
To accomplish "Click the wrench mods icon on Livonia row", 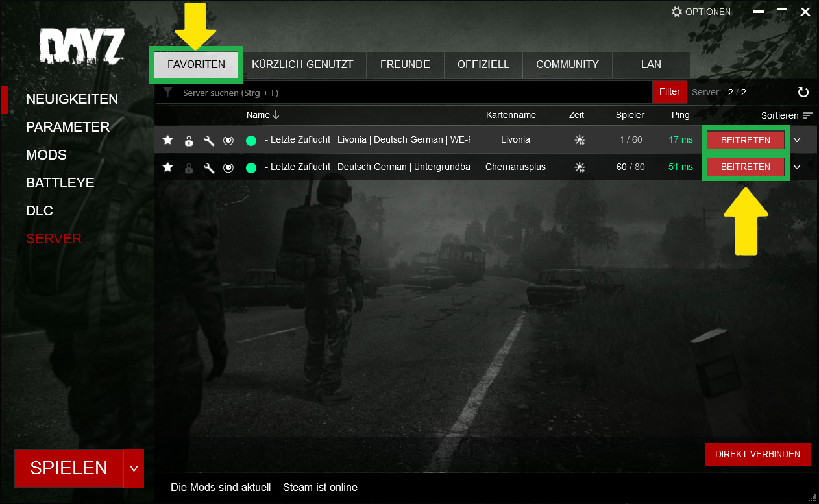I will (209, 140).
